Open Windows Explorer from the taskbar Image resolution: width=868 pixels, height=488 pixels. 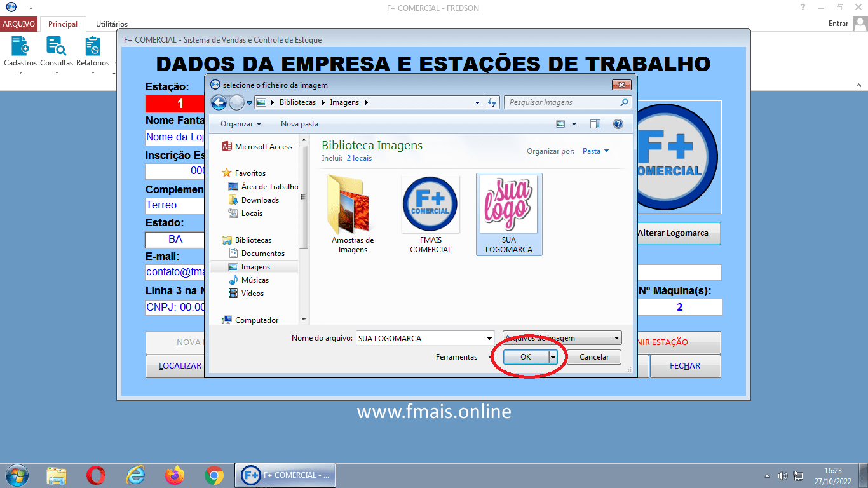[x=57, y=475]
